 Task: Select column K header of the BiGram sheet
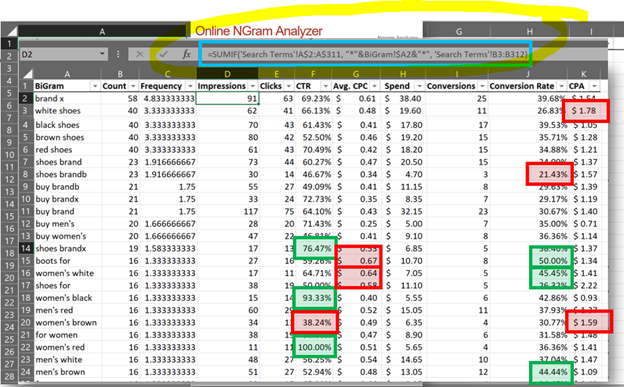(x=583, y=74)
